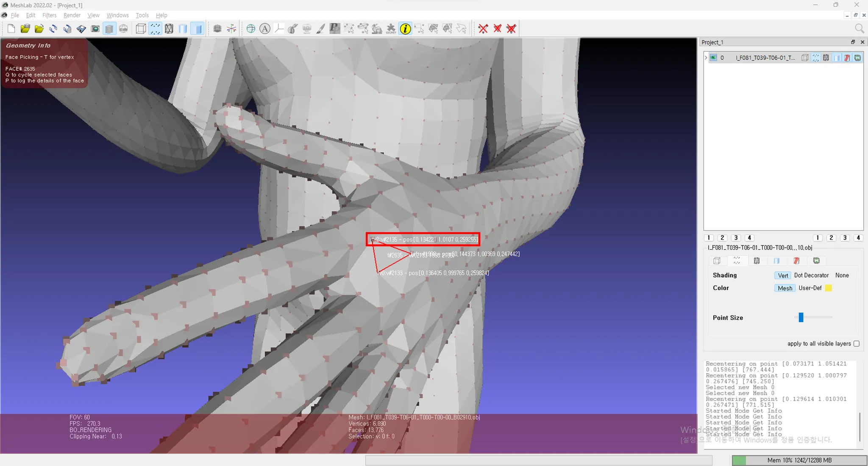Toggle wireframe rendering in toolbar
The image size is (868, 466).
[169, 29]
